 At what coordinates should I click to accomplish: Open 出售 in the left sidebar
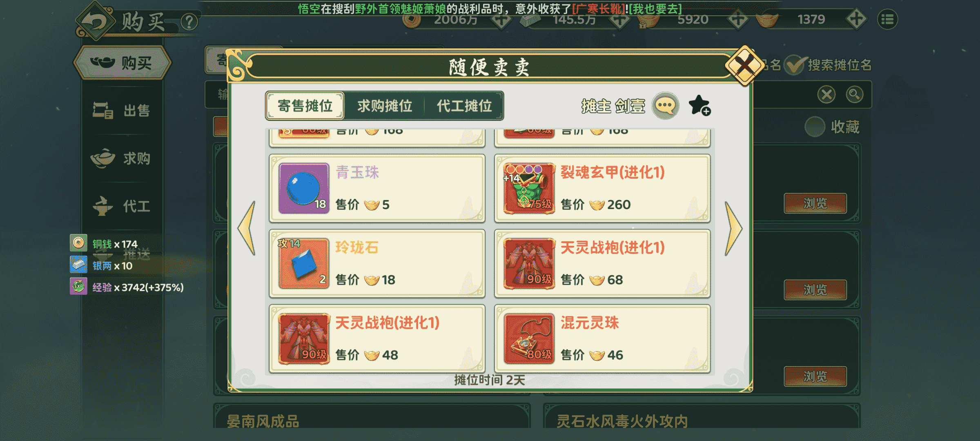(122, 111)
